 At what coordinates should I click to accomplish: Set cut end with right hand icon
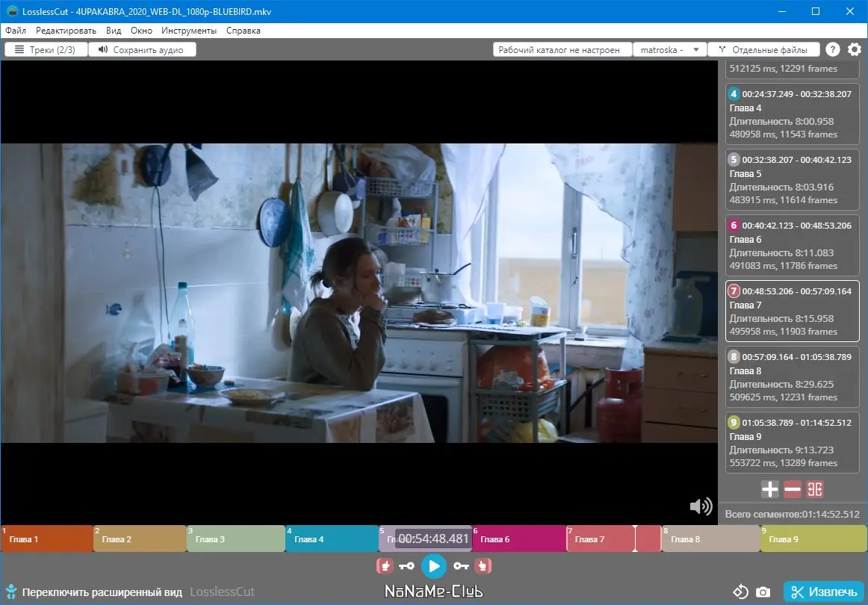tap(483, 565)
